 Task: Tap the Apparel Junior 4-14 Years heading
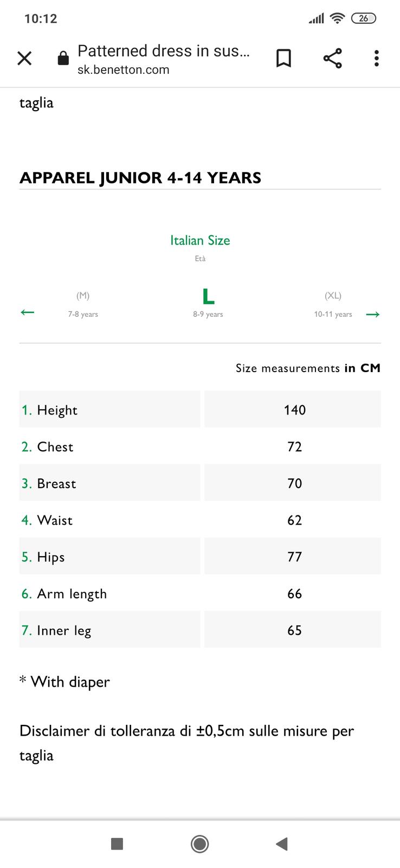[x=140, y=178]
